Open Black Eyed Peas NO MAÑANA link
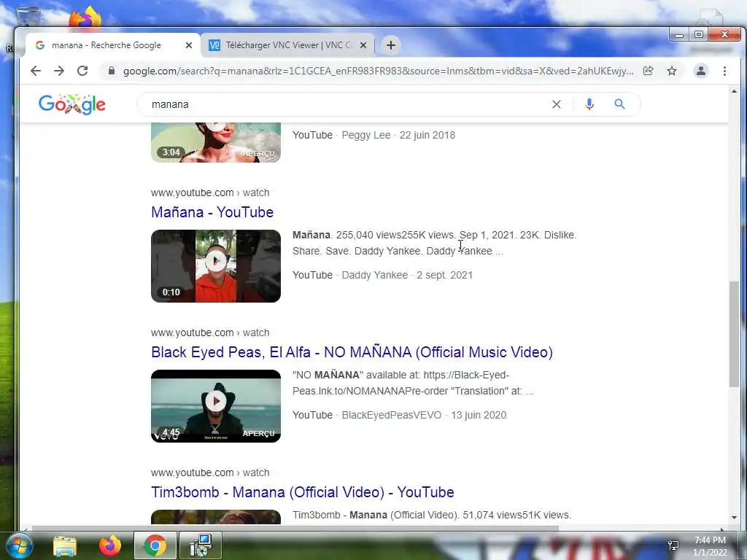747x560 pixels. click(352, 352)
